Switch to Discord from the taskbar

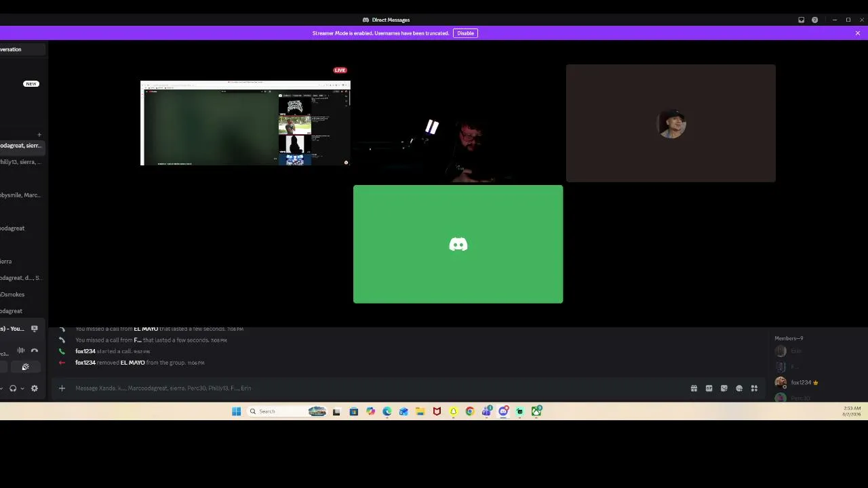click(x=503, y=411)
